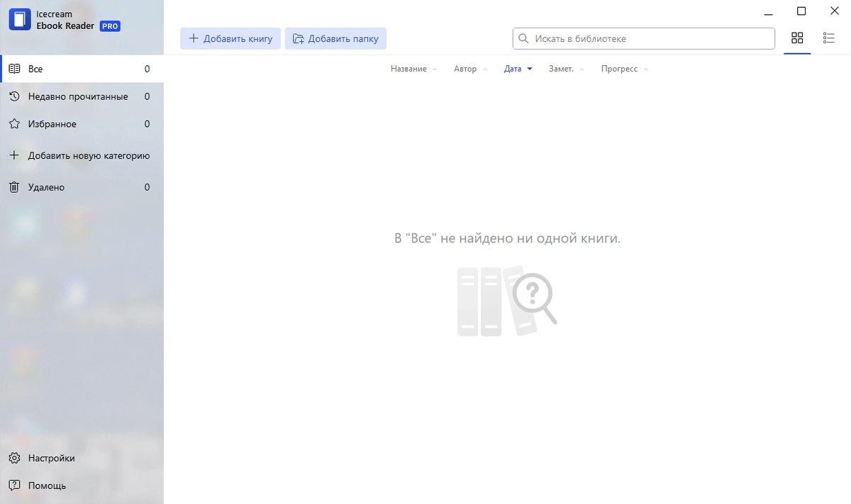Open Избранное category
The height and width of the screenshot is (504, 851).
click(82, 124)
